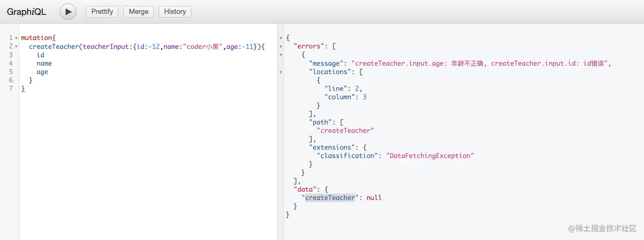The width and height of the screenshot is (644, 240).
Task: Click the 'mutation' keyword in the editor
Action: click(37, 38)
